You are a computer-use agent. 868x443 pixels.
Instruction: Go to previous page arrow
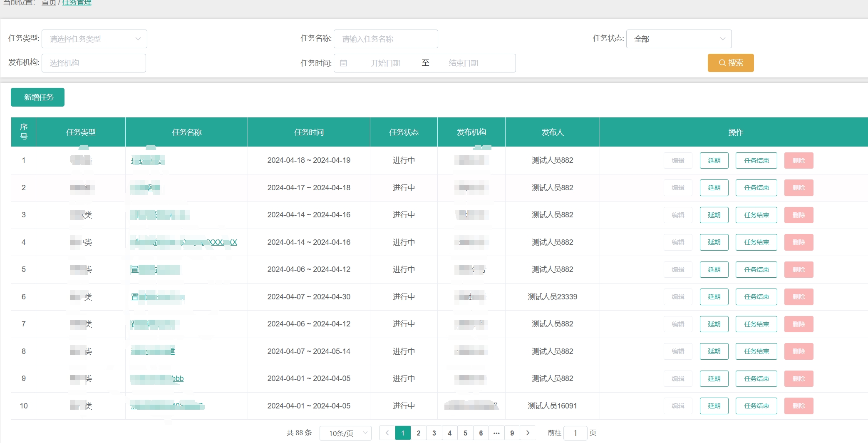point(387,433)
